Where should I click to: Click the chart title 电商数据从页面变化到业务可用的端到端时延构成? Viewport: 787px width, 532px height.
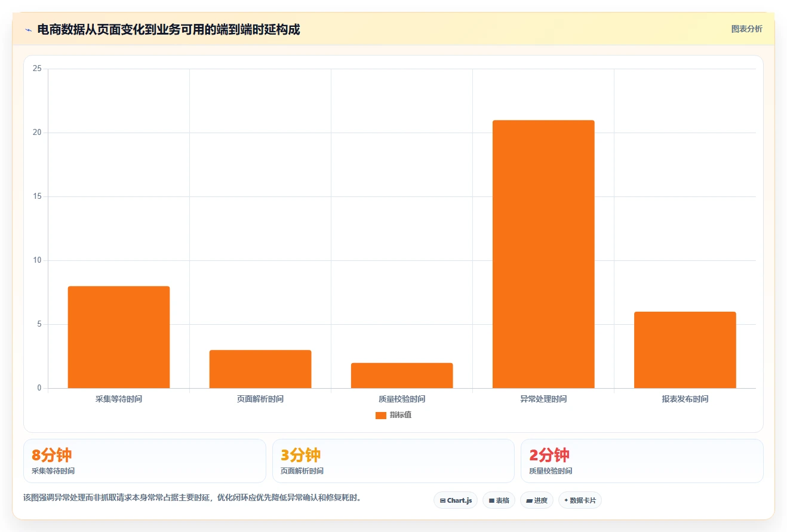pyautogui.click(x=168, y=29)
